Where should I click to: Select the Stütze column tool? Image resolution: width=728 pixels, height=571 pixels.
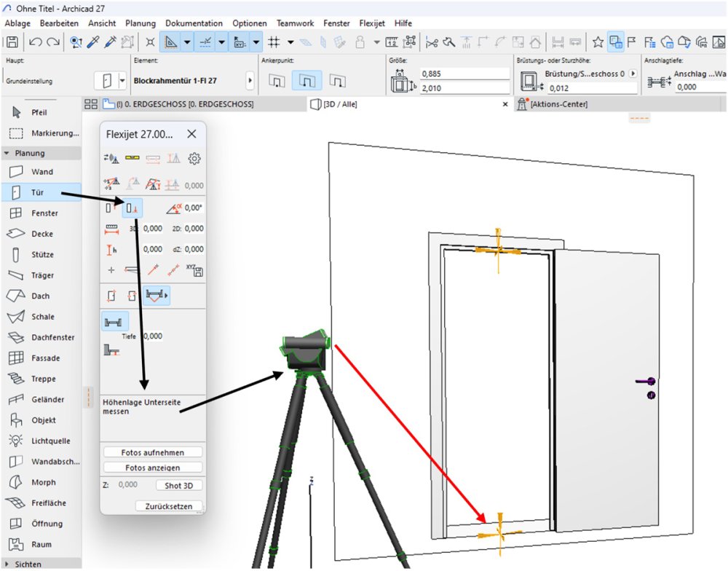click(x=41, y=254)
